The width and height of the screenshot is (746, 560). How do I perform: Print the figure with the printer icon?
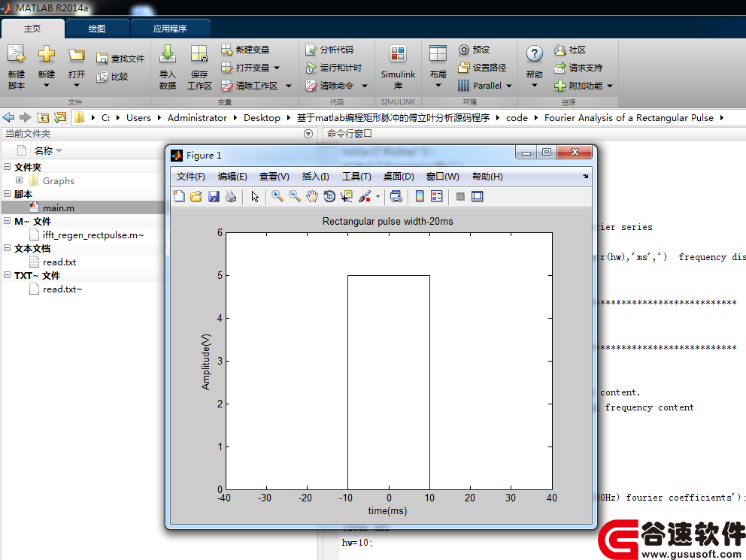click(x=231, y=196)
